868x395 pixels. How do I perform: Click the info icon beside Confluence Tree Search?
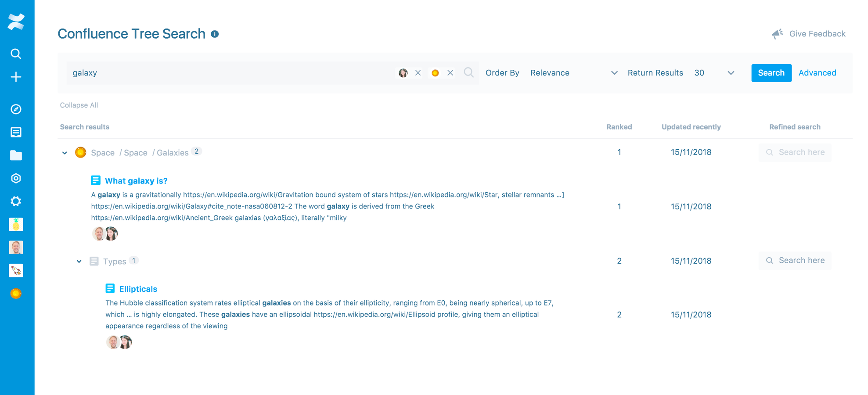215,34
